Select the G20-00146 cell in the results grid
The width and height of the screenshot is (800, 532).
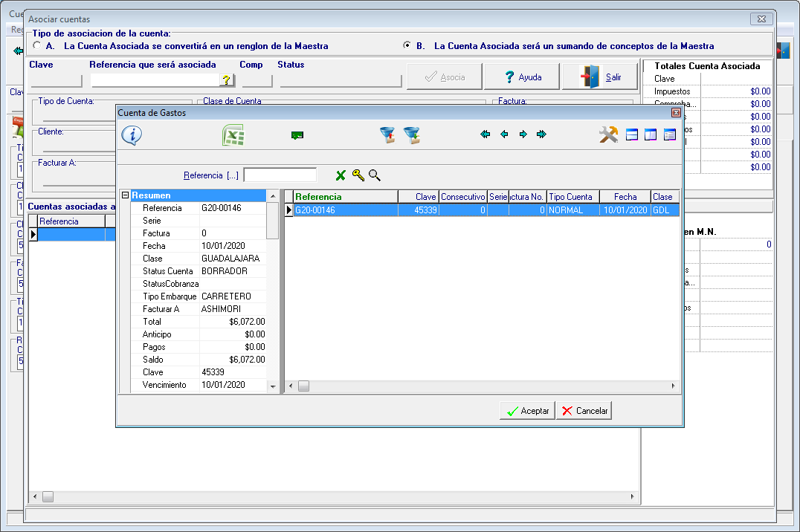coord(346,210)
